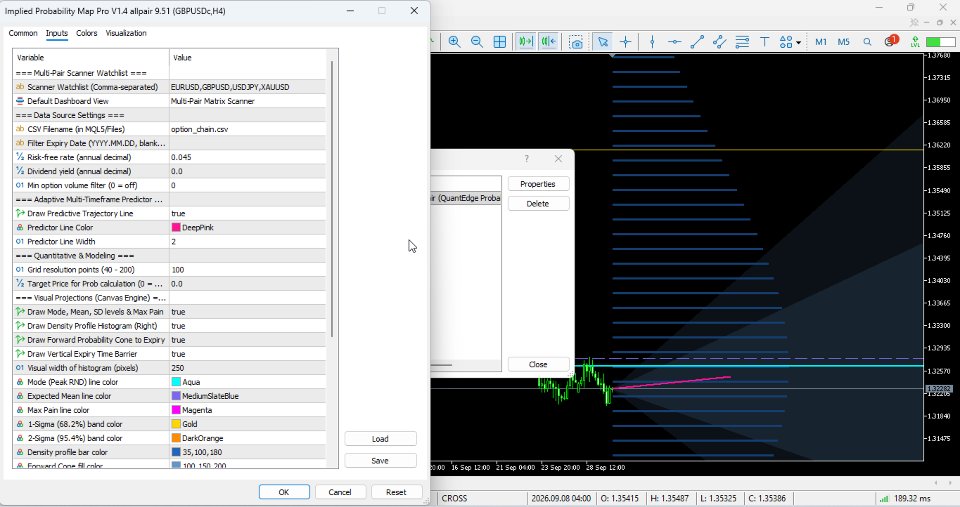960x507 pixels.
Task: Edit the Risk-free rate value 0.045
Action: 247,157
